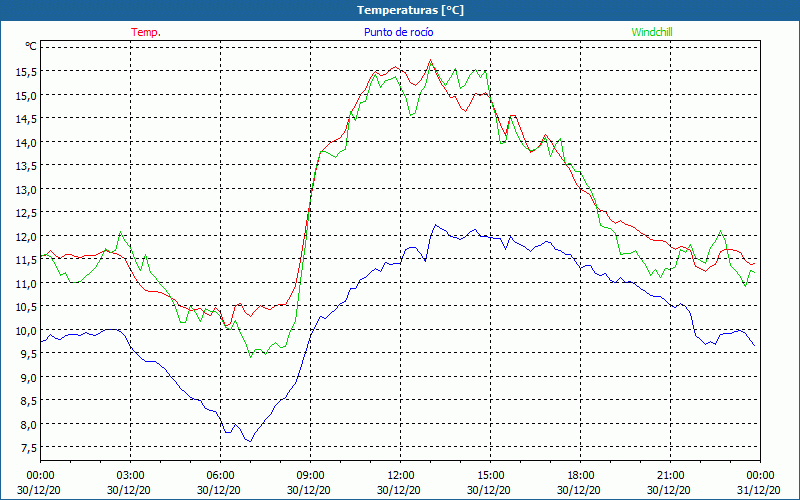Viewport: 800px width, 500px height.
Task: Click the 10,5 y-axis value
Action: click(x=27, y=307)
